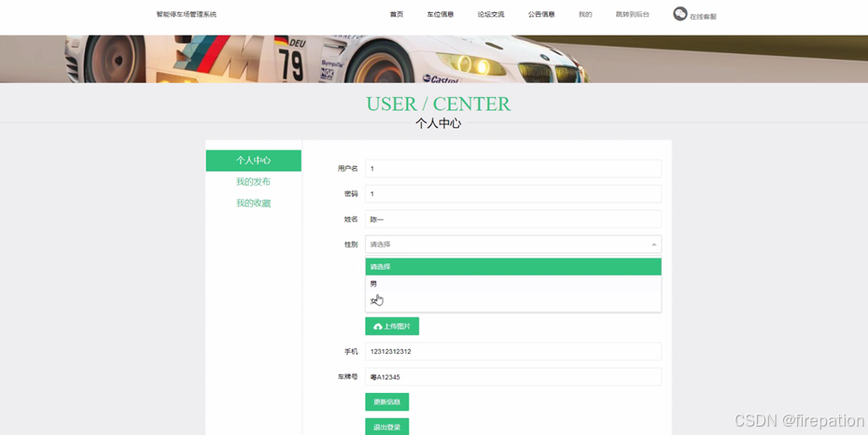Viewport: 868px width, 435px height.
Task: Click the race car banner image
Action: click(434, 59)
